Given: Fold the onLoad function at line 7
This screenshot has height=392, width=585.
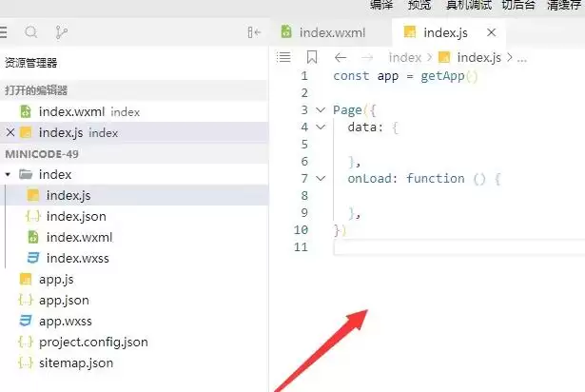Looking at the screenshot, I should point(321,179).
